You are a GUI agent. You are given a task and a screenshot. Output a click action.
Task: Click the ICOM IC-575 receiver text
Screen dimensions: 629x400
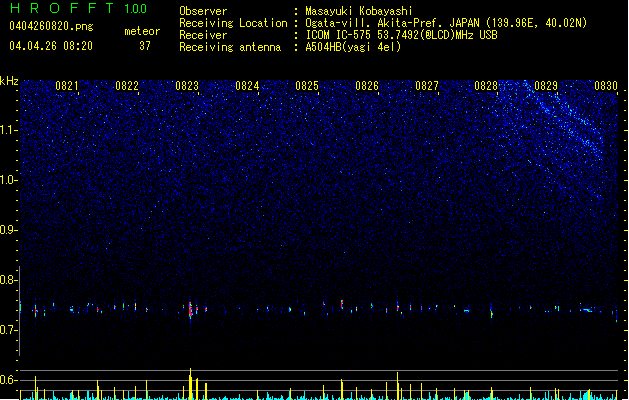pos(402,35)
